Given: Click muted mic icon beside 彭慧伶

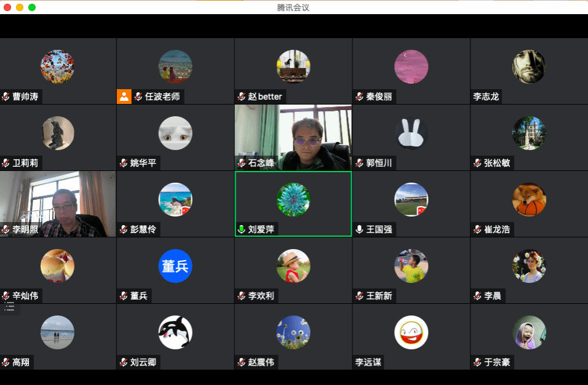Looking at the screenshot, I should tap(124, 229).
